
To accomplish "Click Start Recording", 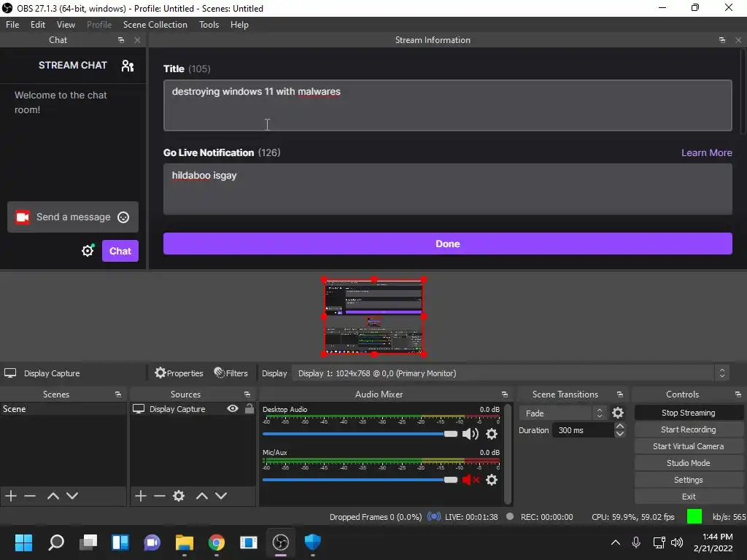I will tap(689, 429).
